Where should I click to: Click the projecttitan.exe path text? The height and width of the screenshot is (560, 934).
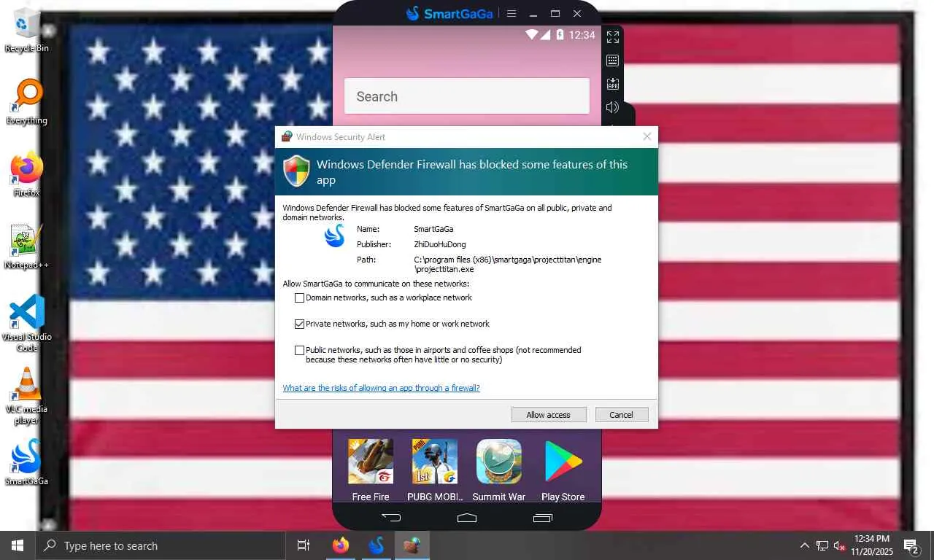pos(508,265)
